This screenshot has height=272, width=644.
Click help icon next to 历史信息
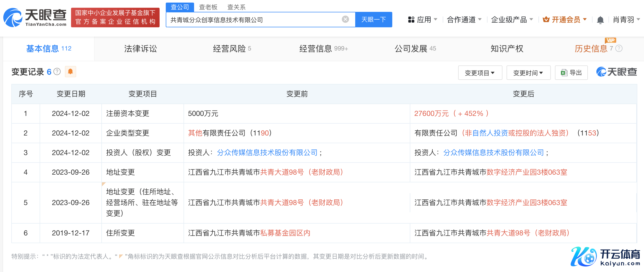619,48
